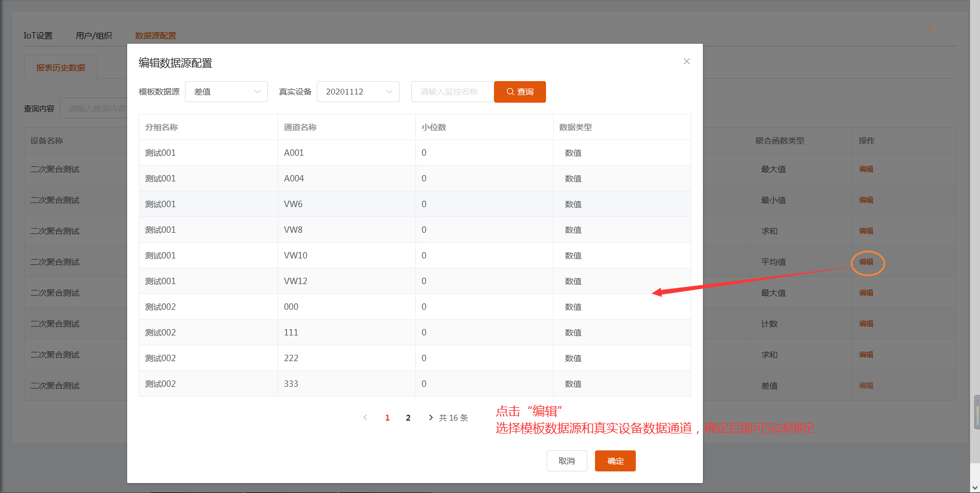
Task: Click 编辑 link in the 最小值 row
Action: [x=866, y=200]
